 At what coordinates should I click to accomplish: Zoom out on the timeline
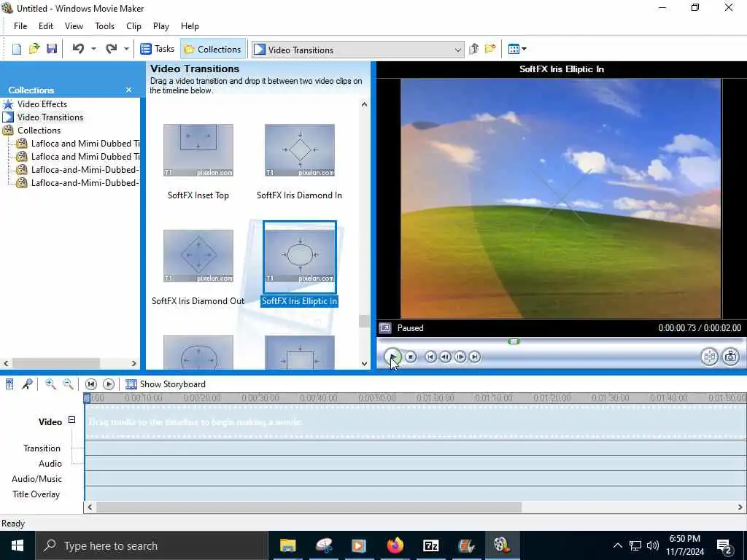pos(68,384)
